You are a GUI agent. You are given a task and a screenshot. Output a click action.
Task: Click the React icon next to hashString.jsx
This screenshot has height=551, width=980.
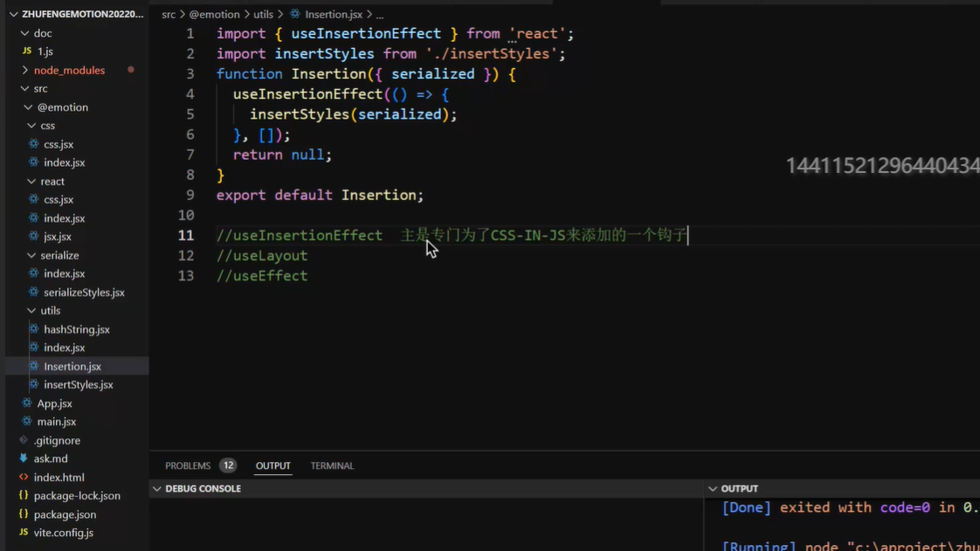(x=33, y=329)
